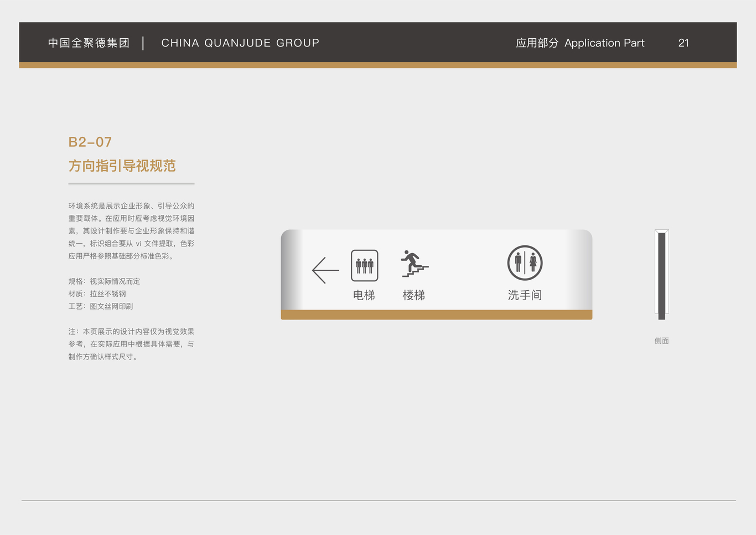Click the elevator pictogram icon
Image resolution: width=756 pixels, height=535 pixels.
[365, 265]
